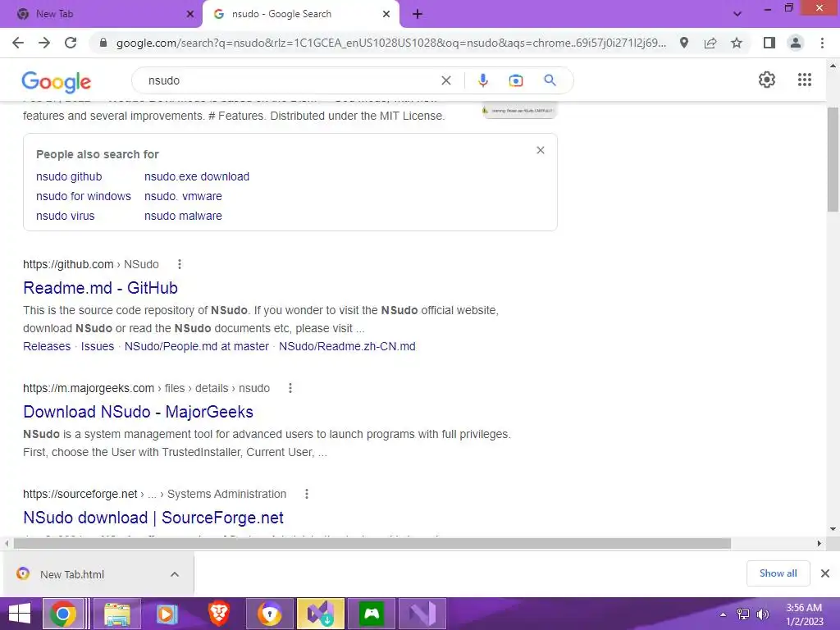Launch Brave browser from taskbar
The width and height of the screenshot is (840, 630).
218,614
